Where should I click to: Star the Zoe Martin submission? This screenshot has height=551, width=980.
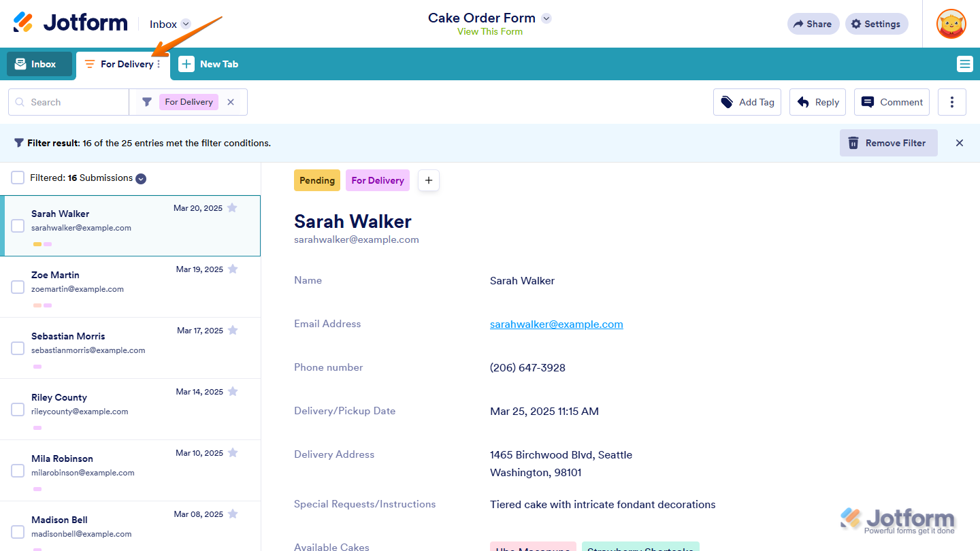tap(233, 269)
